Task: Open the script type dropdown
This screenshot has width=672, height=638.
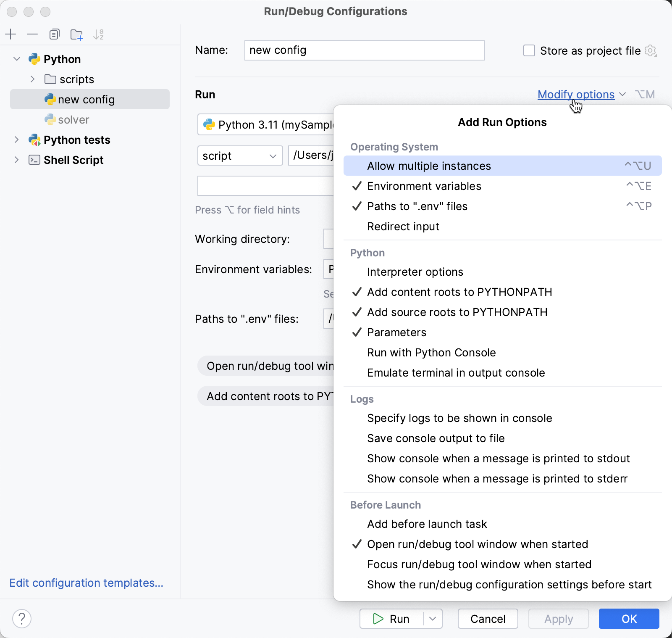Action: pos(240,156)
